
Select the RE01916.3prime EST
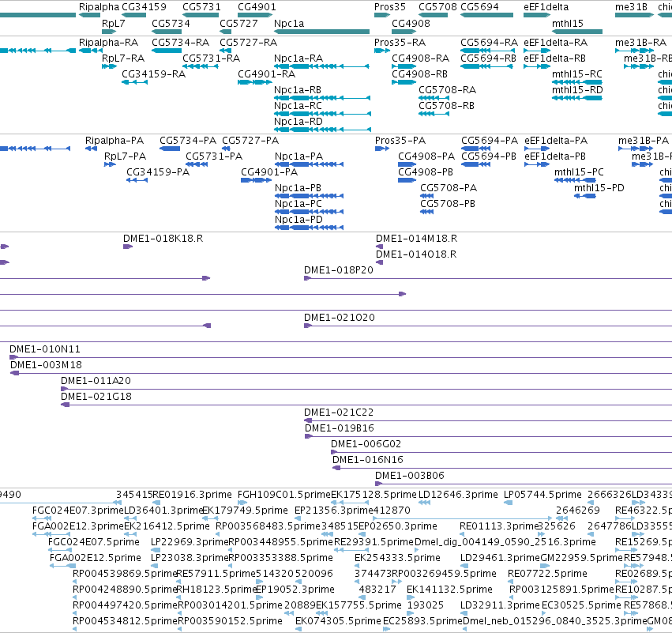tap(156, 503)
